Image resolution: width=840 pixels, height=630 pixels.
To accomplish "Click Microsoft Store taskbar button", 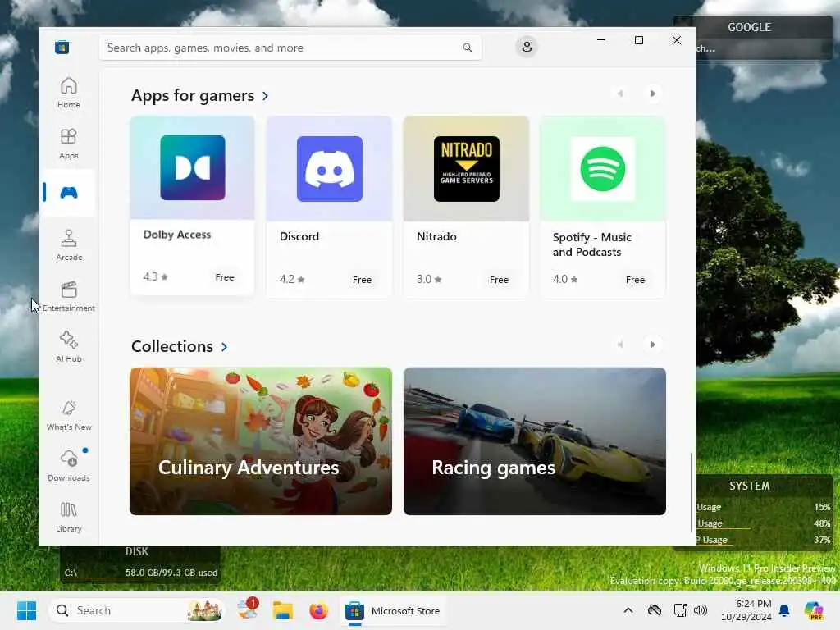I will pos(394,610).
